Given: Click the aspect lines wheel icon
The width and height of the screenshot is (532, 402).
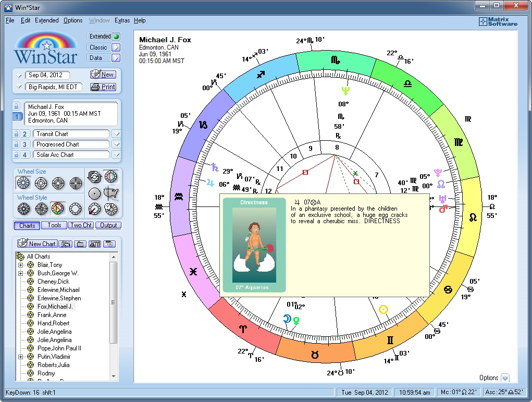Looking at the screenshot, I should [111, 177].
